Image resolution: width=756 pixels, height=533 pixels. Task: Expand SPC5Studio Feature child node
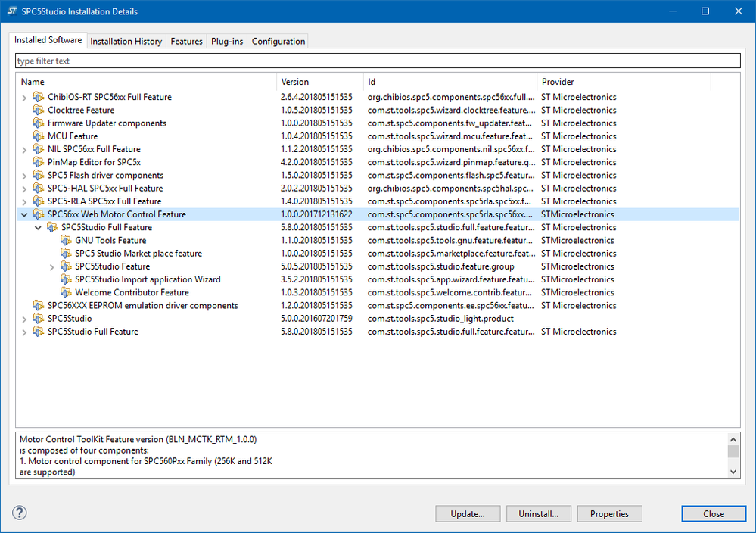pos(51,266)
